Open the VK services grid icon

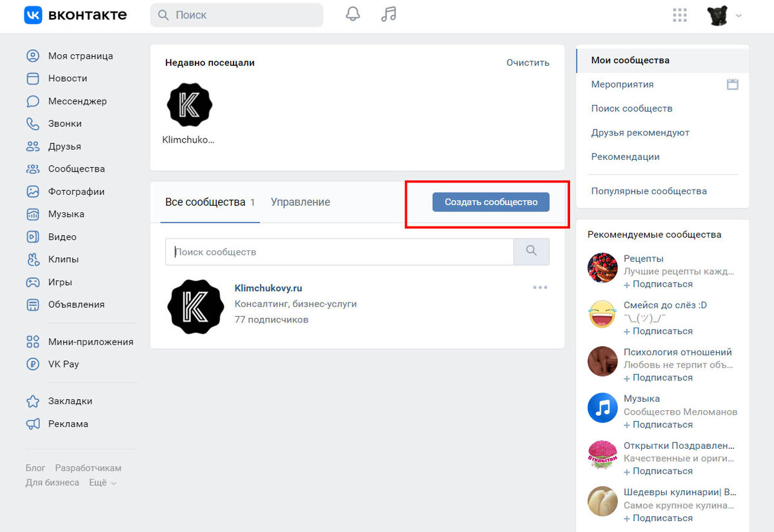(x=680, y=15)
